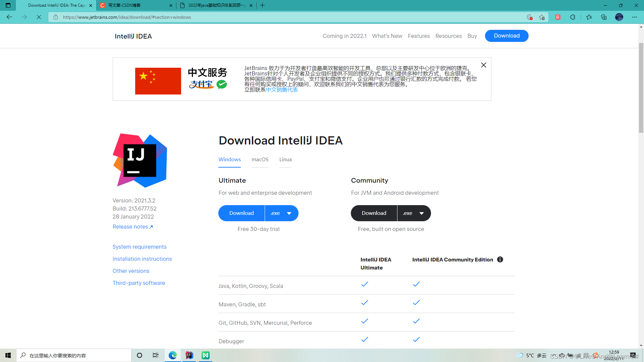Open the Favorites list icon
644x362 pixels.
point(589,17)
